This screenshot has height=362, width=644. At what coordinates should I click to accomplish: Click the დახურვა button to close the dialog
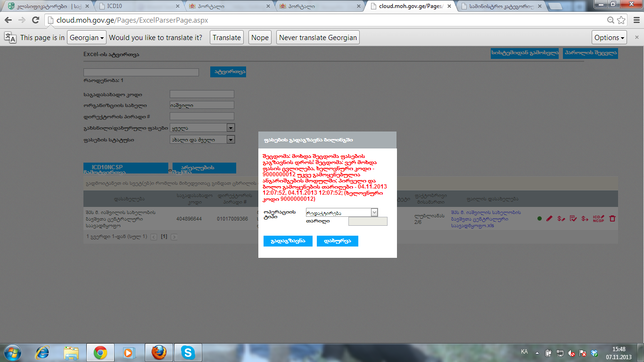click(338, 241)
